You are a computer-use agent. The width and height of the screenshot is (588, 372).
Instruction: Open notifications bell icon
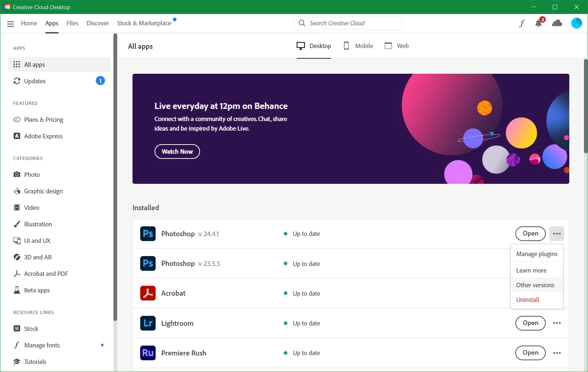point(538,23)
